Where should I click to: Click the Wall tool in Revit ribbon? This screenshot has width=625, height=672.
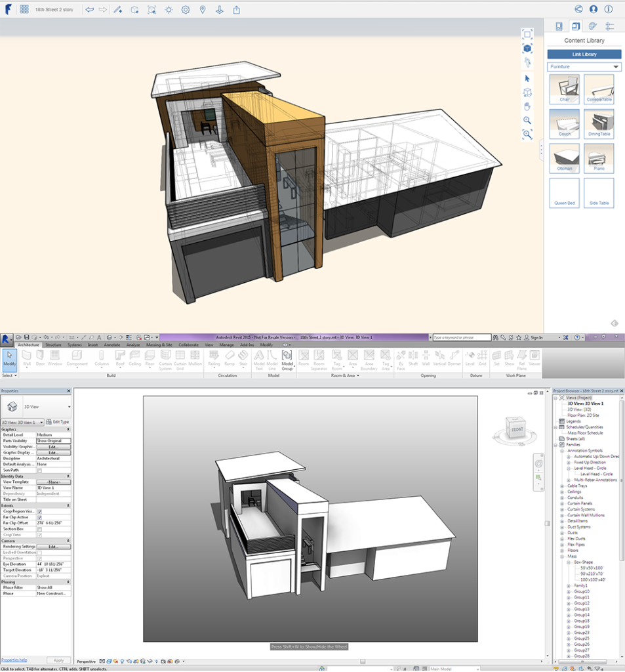coord(26,358)
